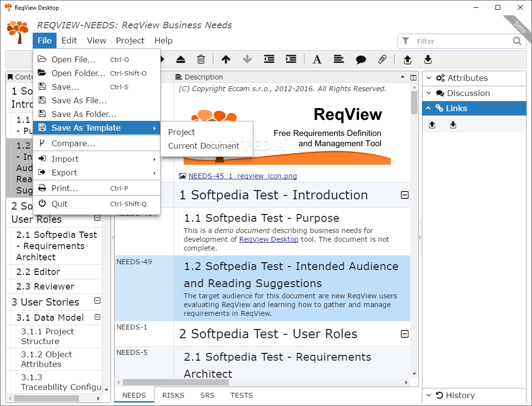
Task: Click the Links panel upload arrow icon
Action: (x=432, y=125)
